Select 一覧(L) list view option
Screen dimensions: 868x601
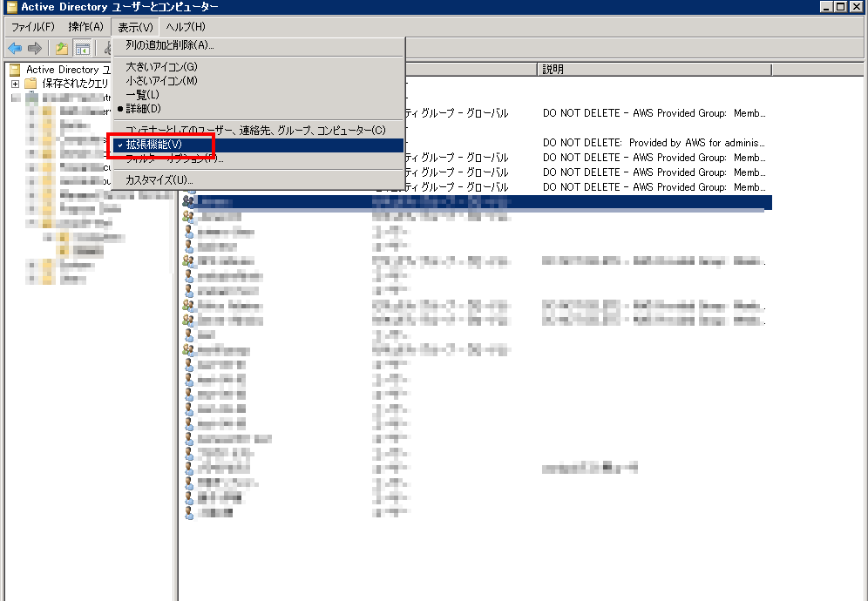(x=142, y=94)
